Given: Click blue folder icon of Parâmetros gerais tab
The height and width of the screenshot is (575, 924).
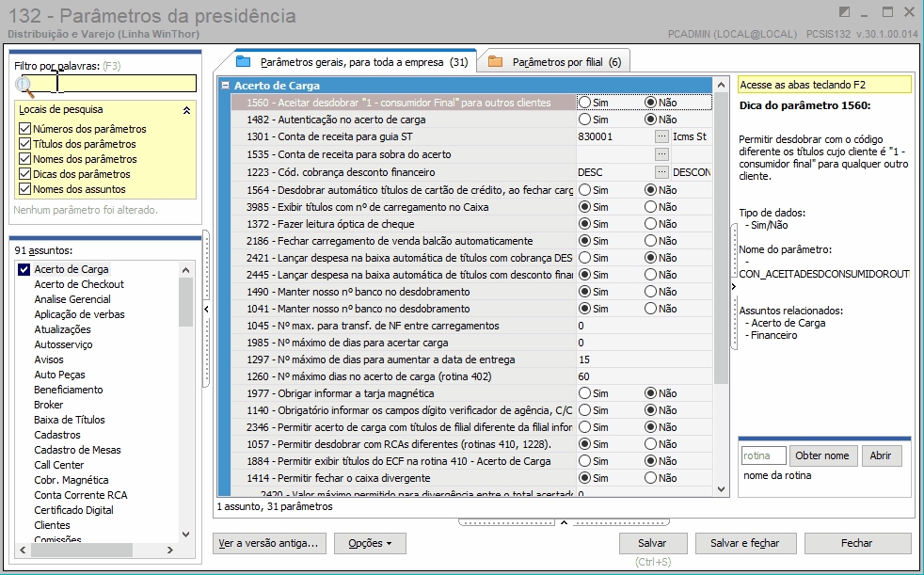Looking at the screenshot, I should (244, 62).
